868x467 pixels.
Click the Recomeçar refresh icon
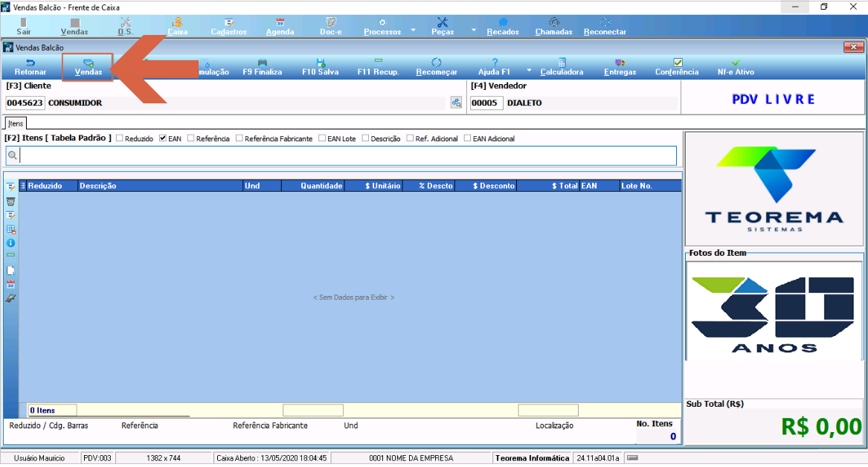coord(436,62)
